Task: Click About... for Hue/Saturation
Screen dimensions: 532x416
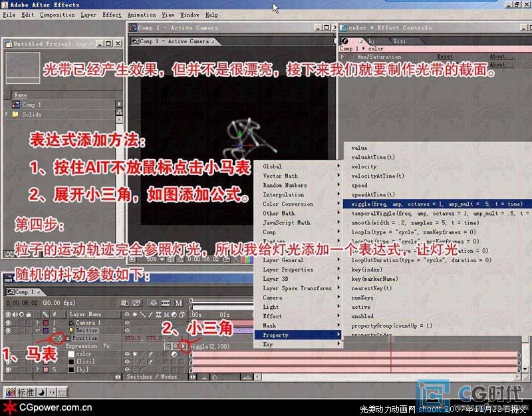Action: click(501, 57)
